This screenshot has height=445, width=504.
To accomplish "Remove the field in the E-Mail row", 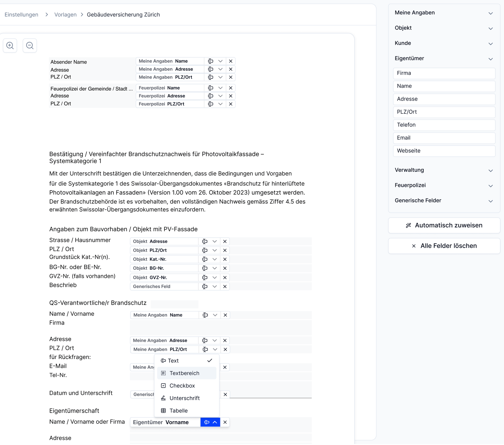I will pos(225,367).
